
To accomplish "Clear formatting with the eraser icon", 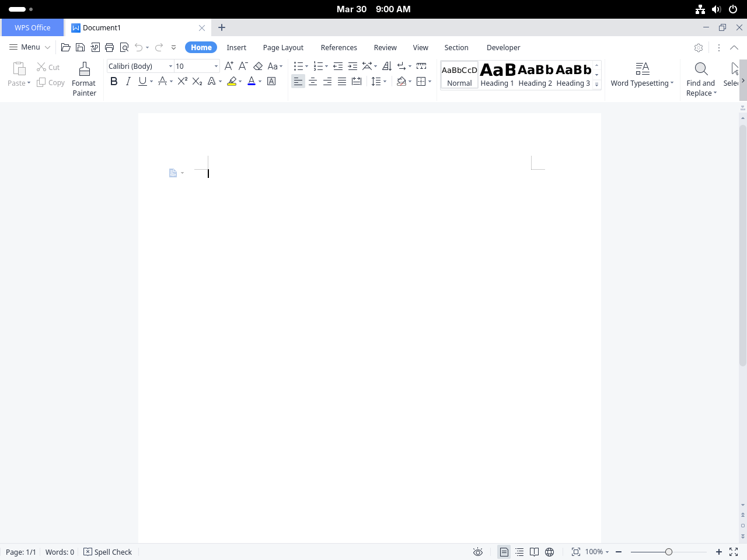I will pyautogui.click(x=258, y=66).
